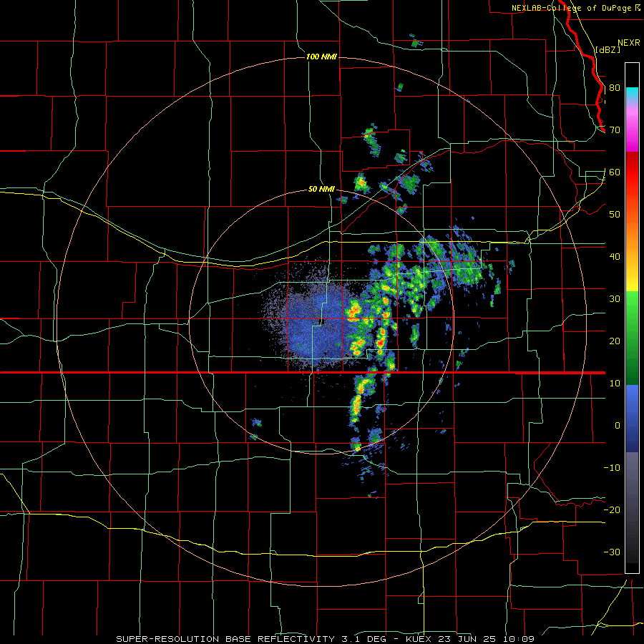Click the NEXR label above the color scale
The width and height of the screenshot is (644, 644).
point(629,43)
